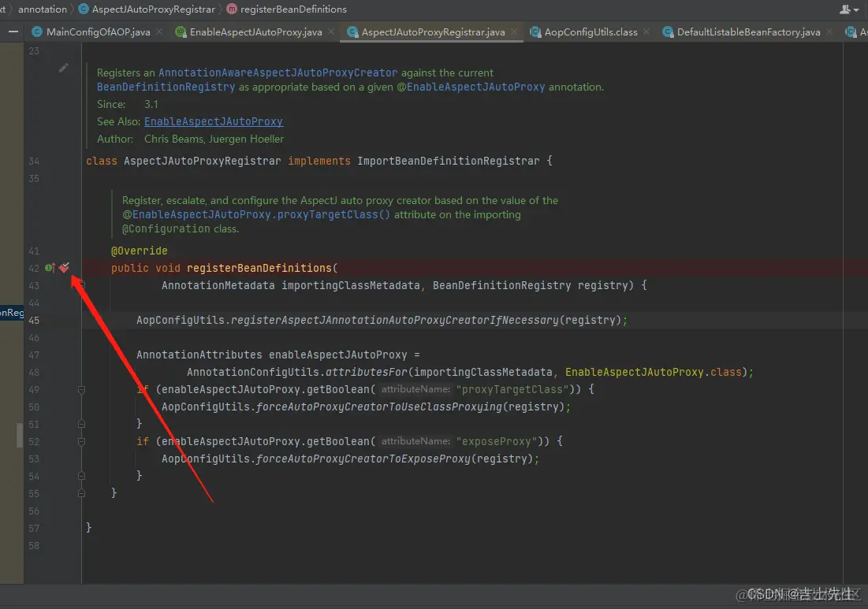This screenshot has height=609, width=868.
Task: Toggle the method breakpoint on line 42
Action: pos(64,268)
